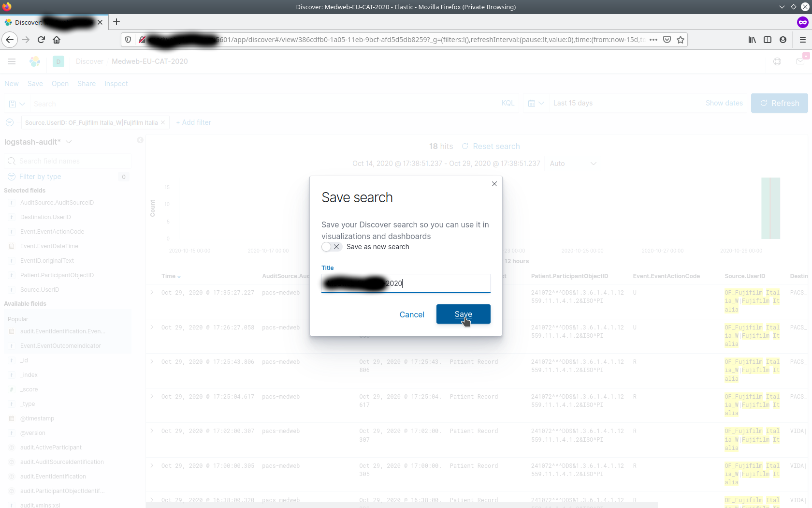
Task: Select Open in the Discover menu
Action: pos(60,84)
